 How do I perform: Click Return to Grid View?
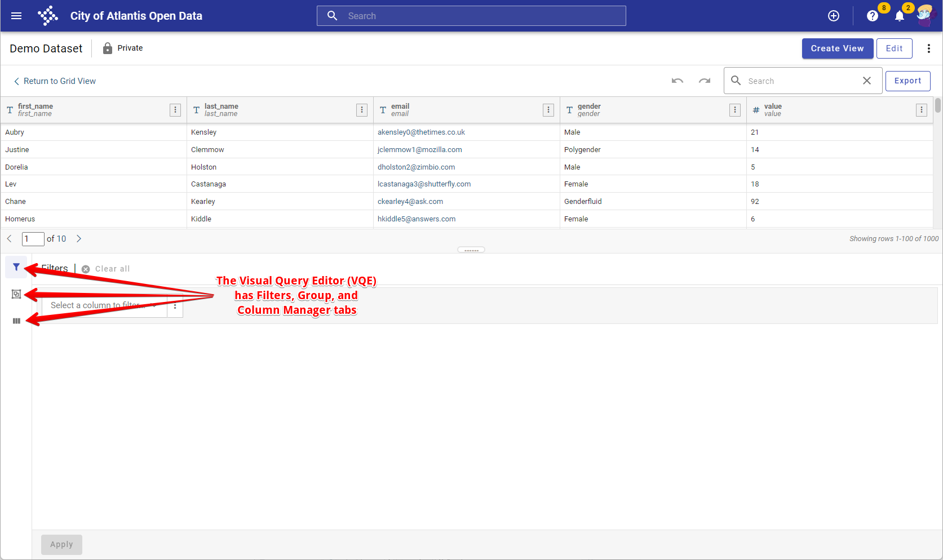coord(55,81)
